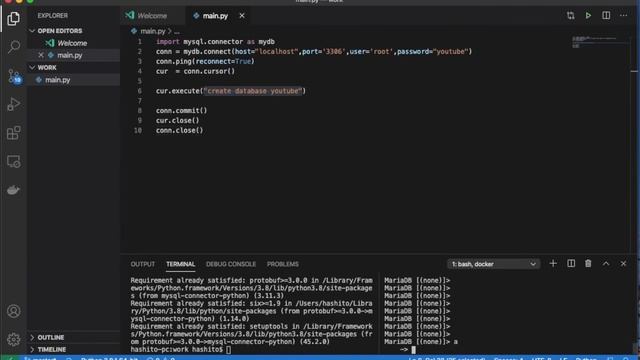The width and height of the screenshot is (640, 360).
Task: Focus the bash terminal prompt 'hashito-pc:work hashito$'
Action: (177, 349)
